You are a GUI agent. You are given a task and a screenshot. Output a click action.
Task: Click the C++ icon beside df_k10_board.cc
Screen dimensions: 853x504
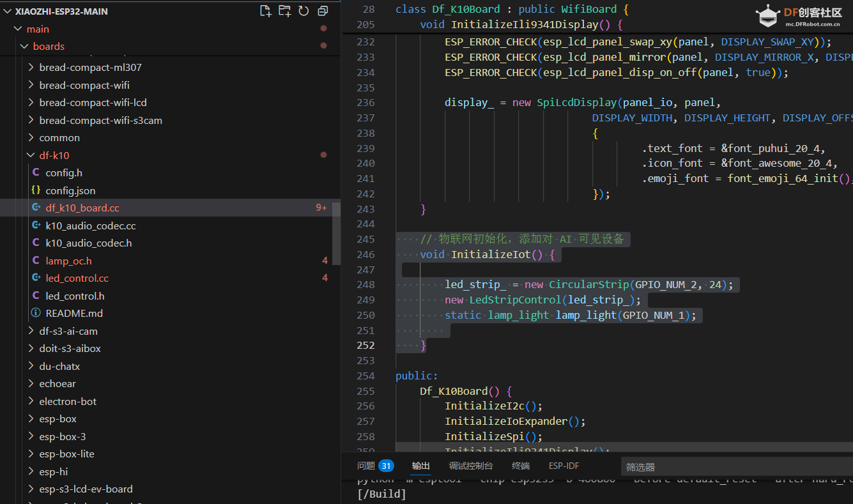(36, 208)
